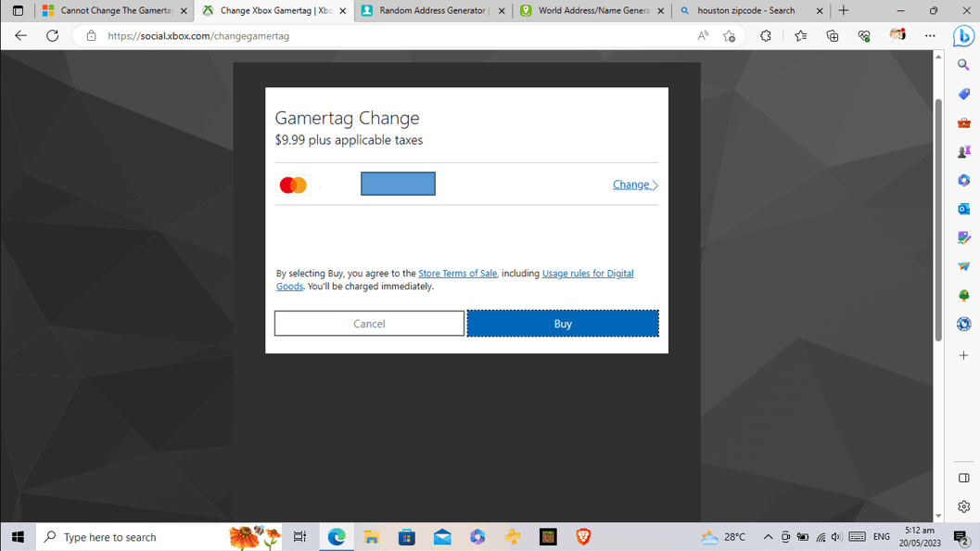
Task: Click the Buy button
Action: [563, 324]
